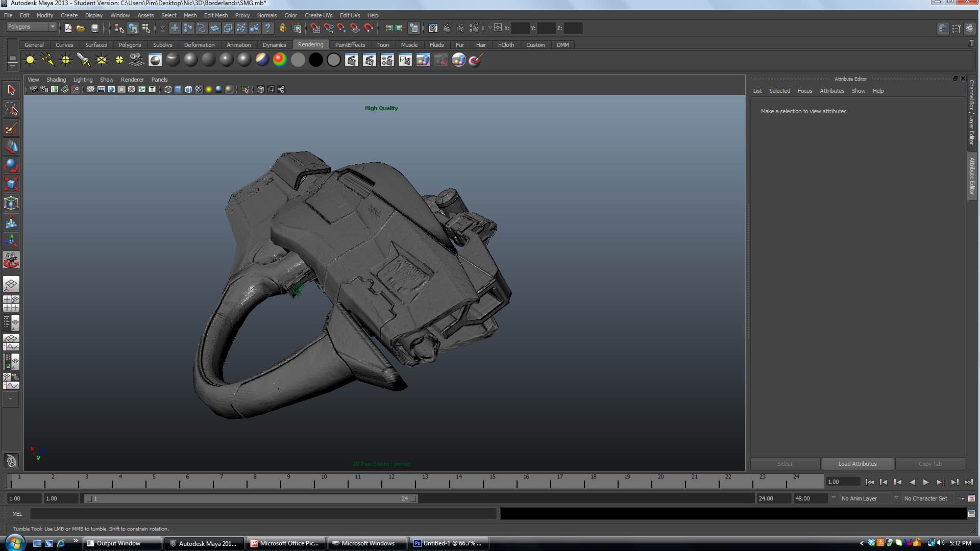Click the Lock current selection icon

(282, 28)
